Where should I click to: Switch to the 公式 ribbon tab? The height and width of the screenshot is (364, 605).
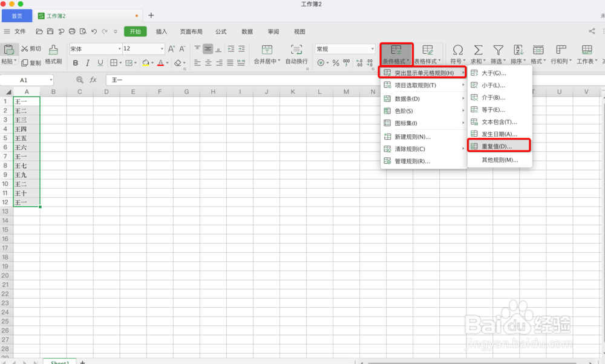[221, 31]
